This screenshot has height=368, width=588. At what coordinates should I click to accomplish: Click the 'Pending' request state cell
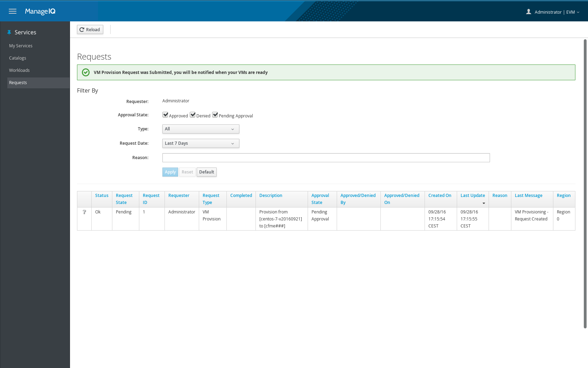coord(126,219)
